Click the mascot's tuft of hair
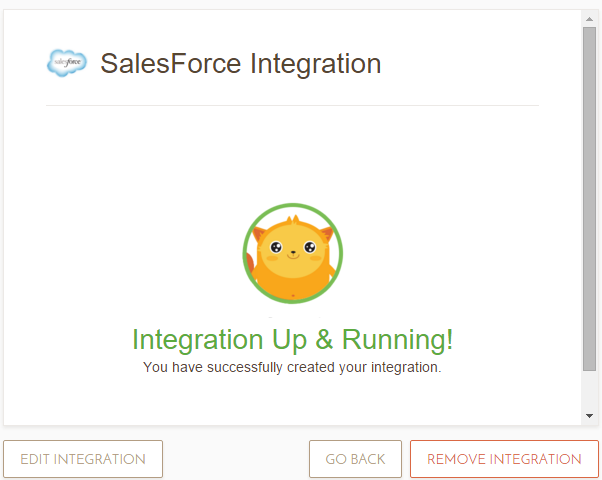This screenshot has width=602, height=480. point(292,218)
